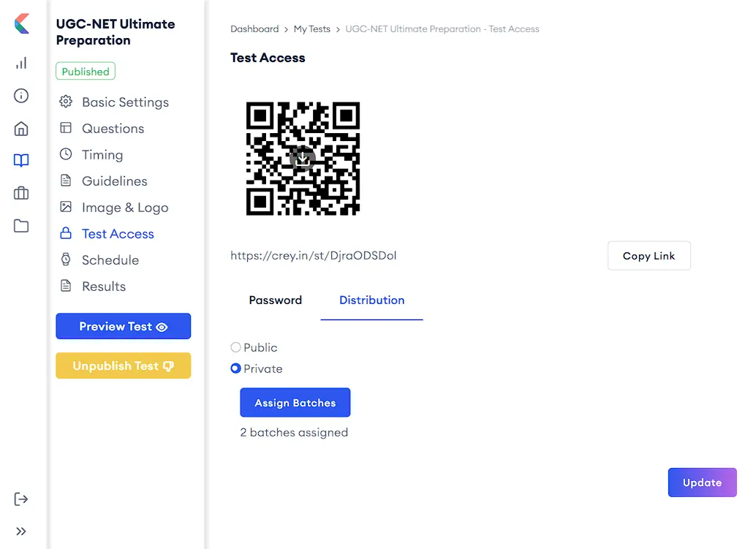Select the open book icon in sidebar
756x549 pixels.
coord(21,161)
